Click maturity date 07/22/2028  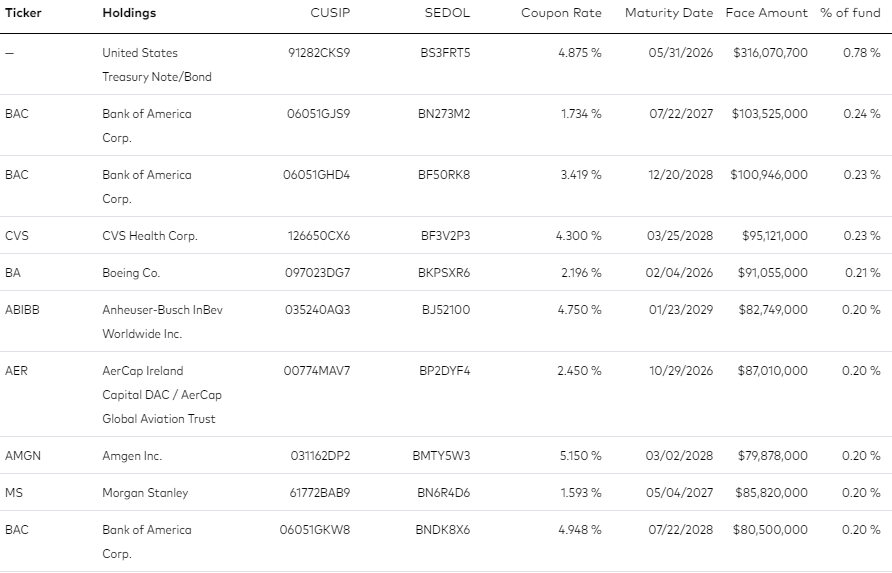tap(680, 530)
